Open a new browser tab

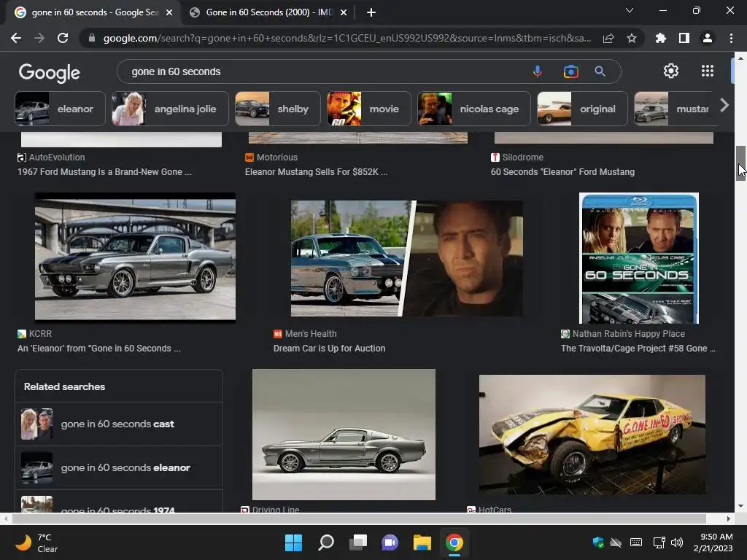(x=371, y=12)
